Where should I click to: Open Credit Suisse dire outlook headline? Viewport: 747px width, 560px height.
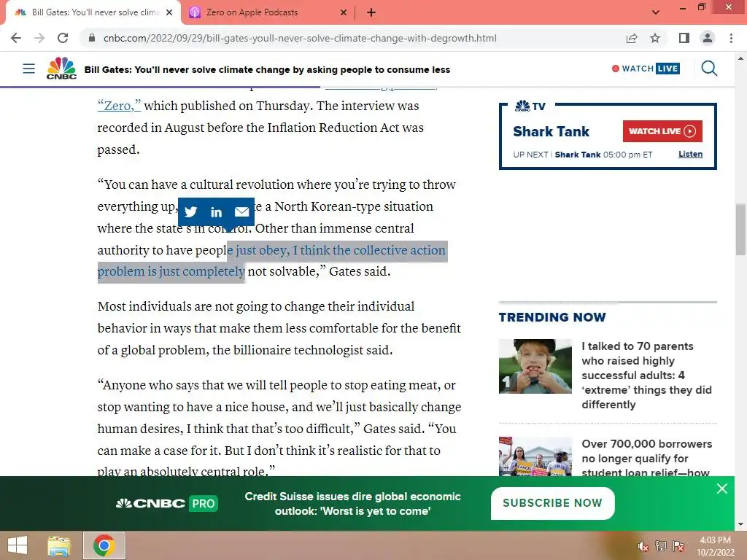point(352,504)
